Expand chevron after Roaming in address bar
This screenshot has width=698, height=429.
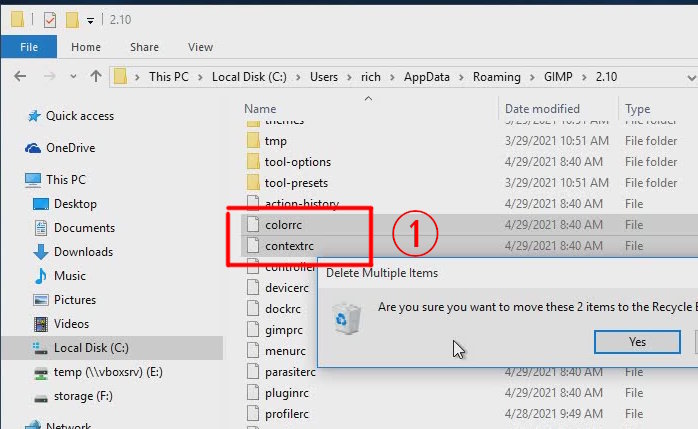[532, 77]
